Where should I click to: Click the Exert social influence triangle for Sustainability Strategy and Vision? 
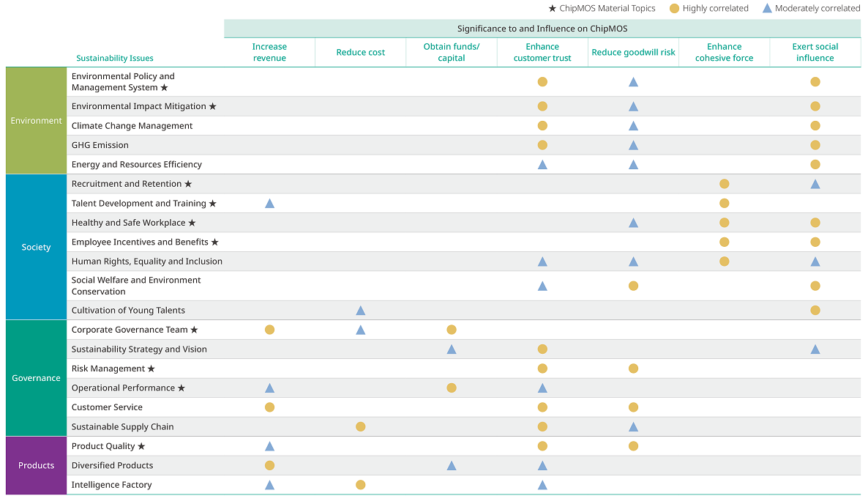[815, 349]
